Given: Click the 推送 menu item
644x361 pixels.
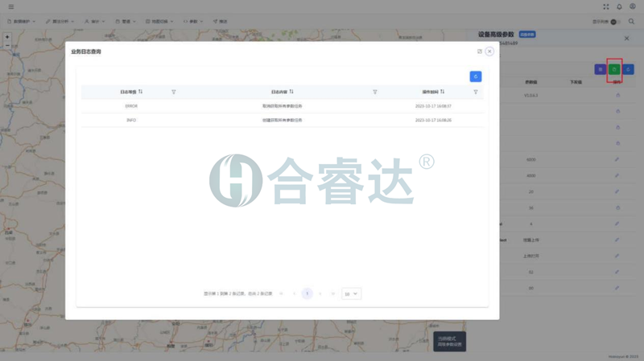Looking at the screenshot, I should pos(220,22).
